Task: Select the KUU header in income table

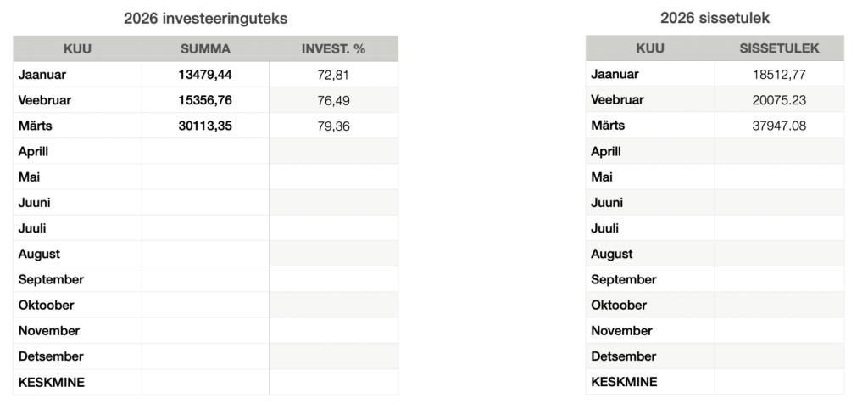Action: pos(650,48)
